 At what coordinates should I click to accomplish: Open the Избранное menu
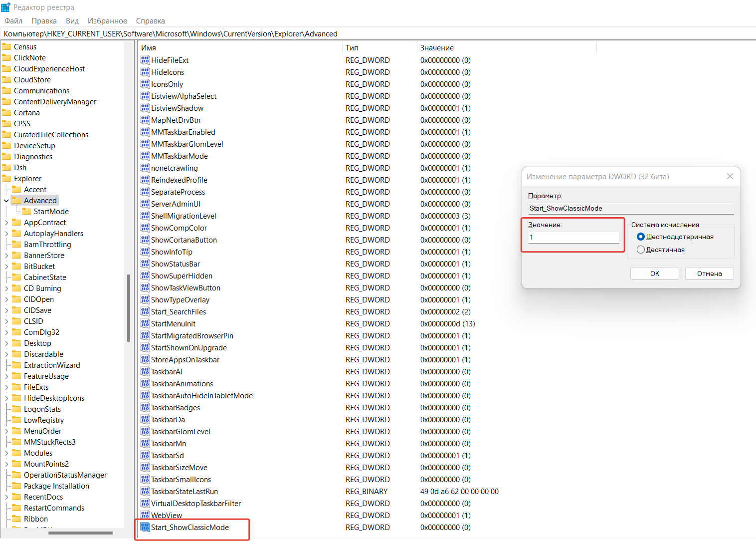[107, 20]
